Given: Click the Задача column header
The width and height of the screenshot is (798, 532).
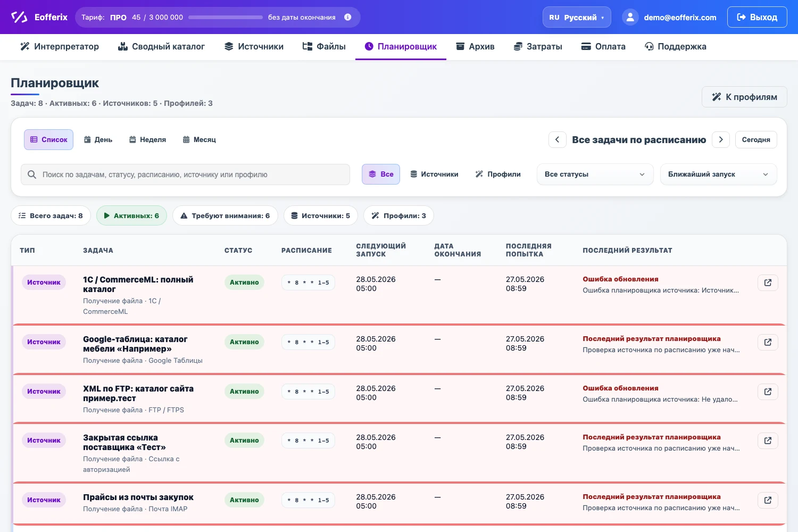Looking at the screenshot, I should click(x=98, y=250).
